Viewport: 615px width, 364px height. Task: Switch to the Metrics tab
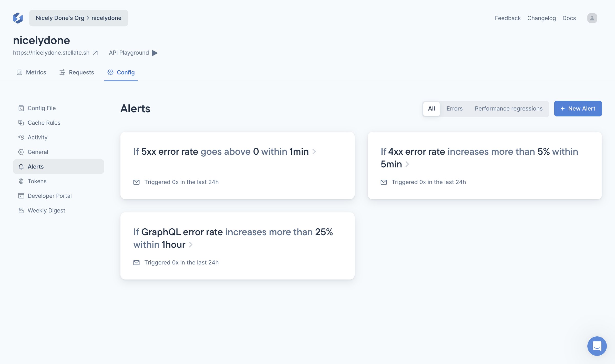31,72
